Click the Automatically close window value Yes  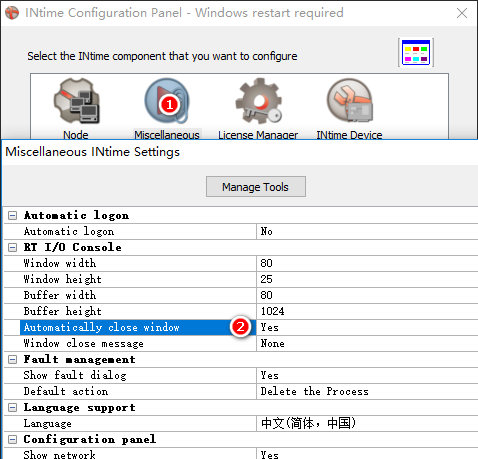(x=367, y=328)
